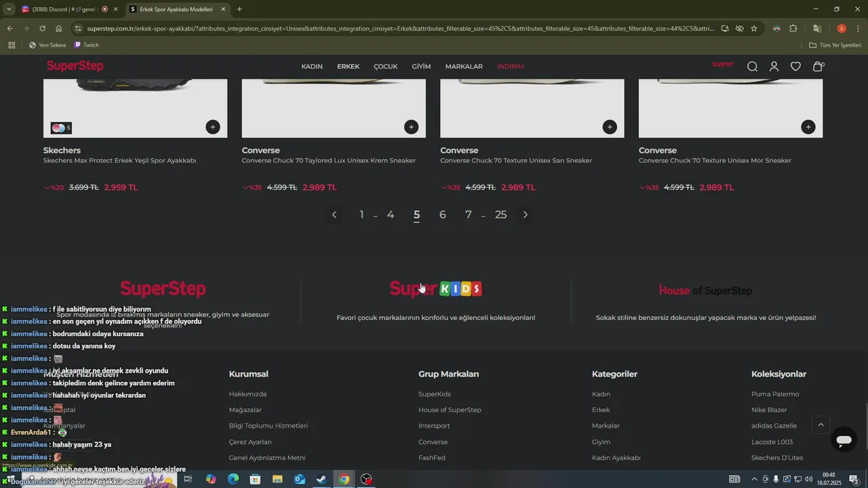Open the live chat bubble button
The height and width of the screenshot is (488, 868).
844,440
